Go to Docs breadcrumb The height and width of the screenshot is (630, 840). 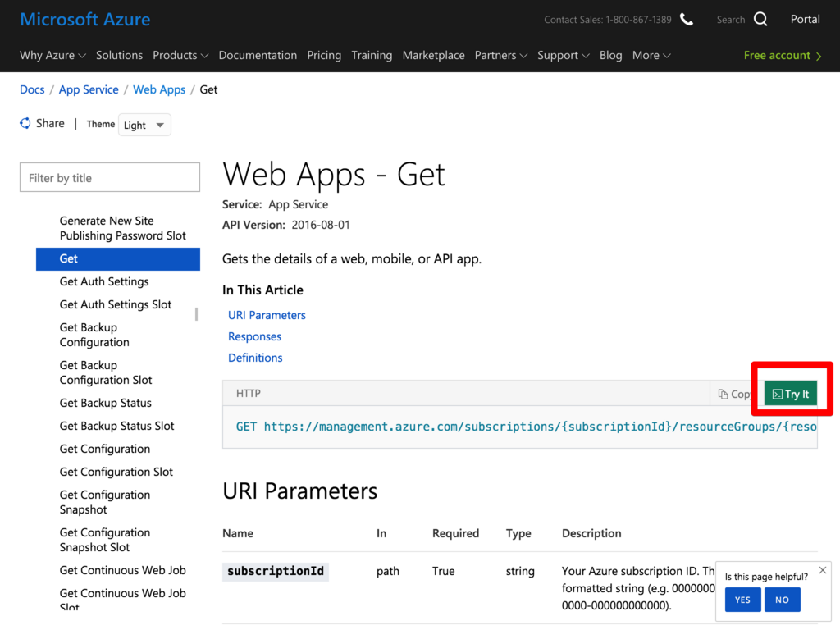click(32, 89)
